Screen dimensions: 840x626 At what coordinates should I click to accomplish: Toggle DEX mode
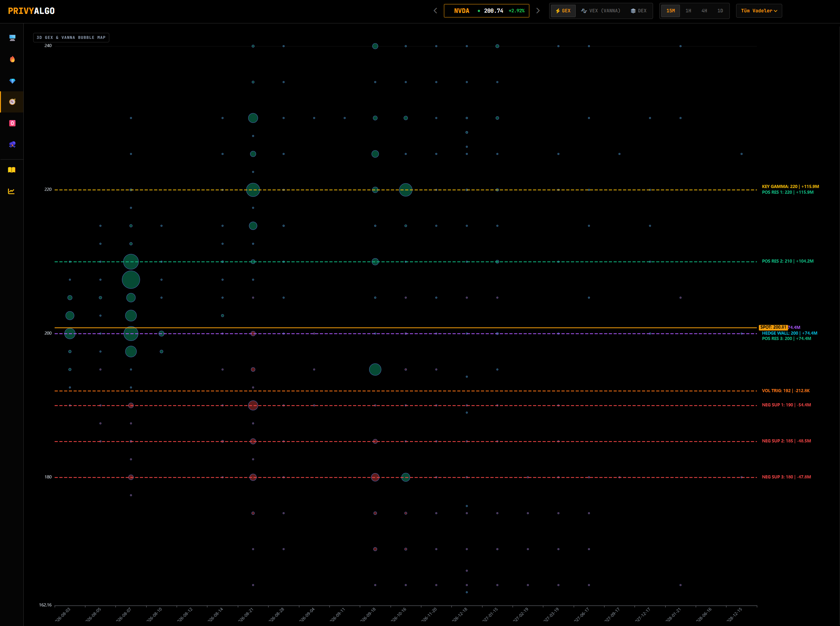(x=639, y=11)
